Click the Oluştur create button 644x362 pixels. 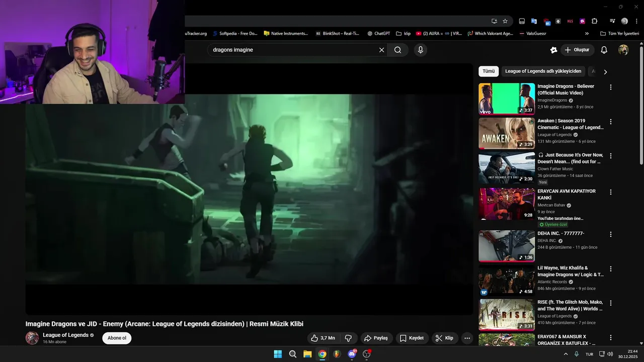pyautogui.click(x=578, y=50)
